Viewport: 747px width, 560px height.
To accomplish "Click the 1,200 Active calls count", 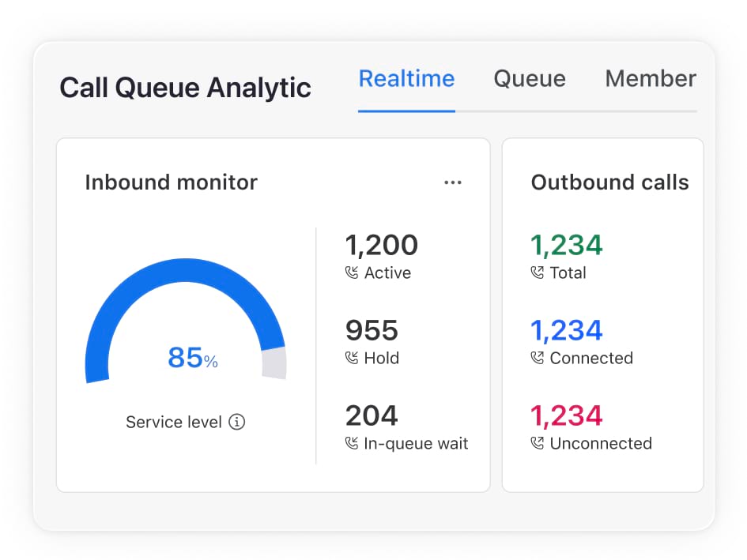I will point(381,246).
